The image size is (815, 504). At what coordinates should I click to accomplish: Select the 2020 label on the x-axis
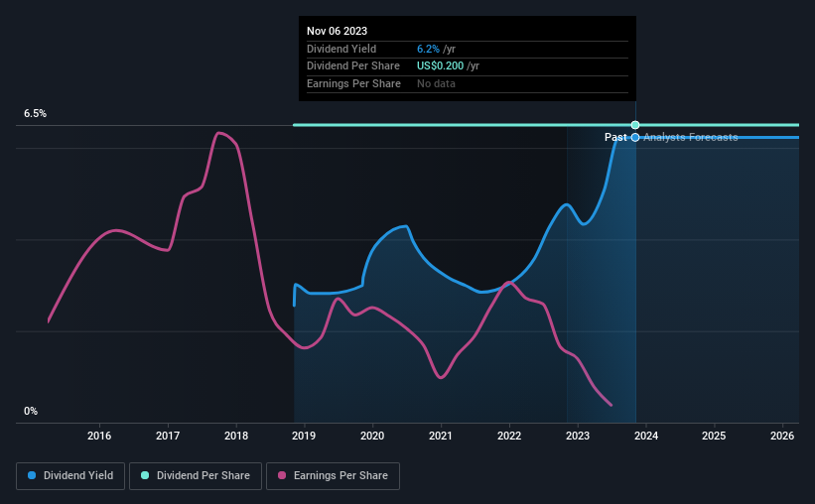[372, 436]
